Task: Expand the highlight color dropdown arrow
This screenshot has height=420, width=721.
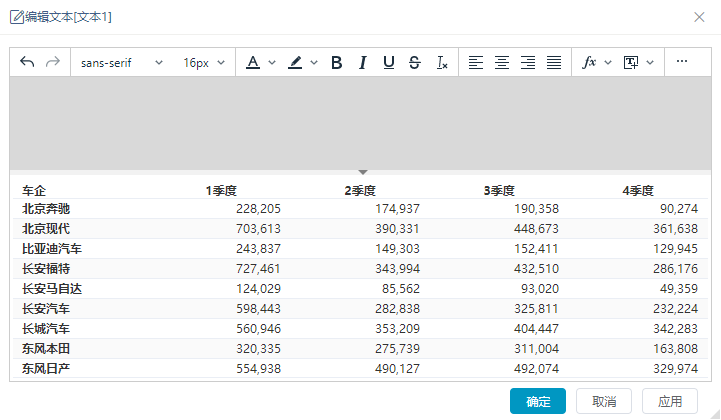Action: coord(314,63)
